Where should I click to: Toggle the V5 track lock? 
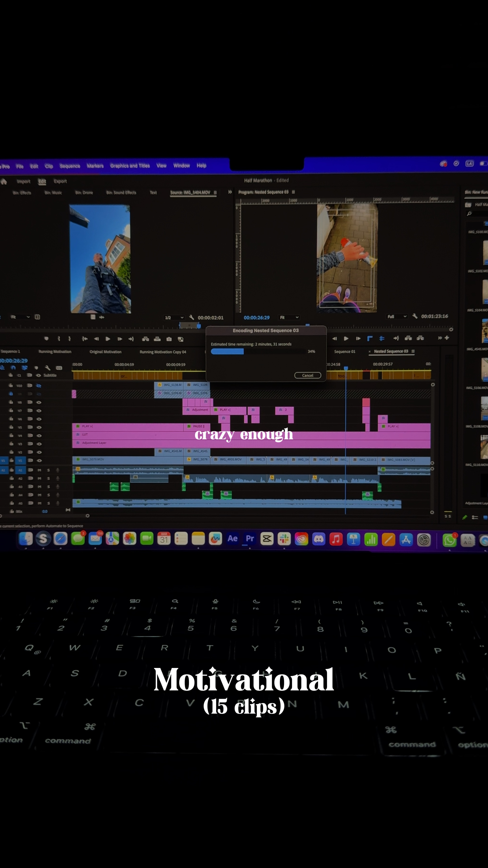11,427
